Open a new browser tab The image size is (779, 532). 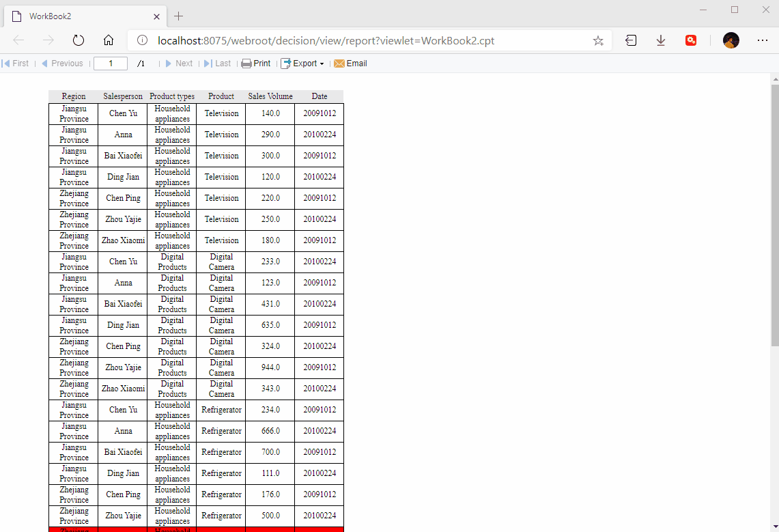pyautogui.click(x=178, y=16)
